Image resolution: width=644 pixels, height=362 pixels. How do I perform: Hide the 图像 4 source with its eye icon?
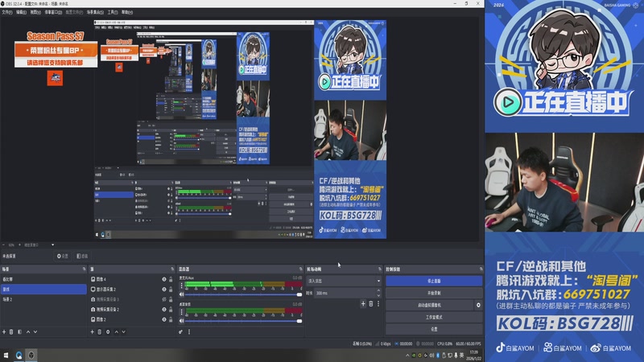pos(164,279)
